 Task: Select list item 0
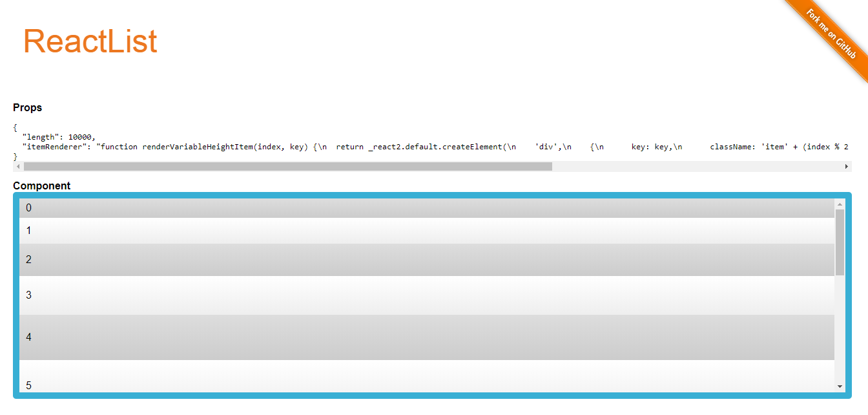(427, 208)
